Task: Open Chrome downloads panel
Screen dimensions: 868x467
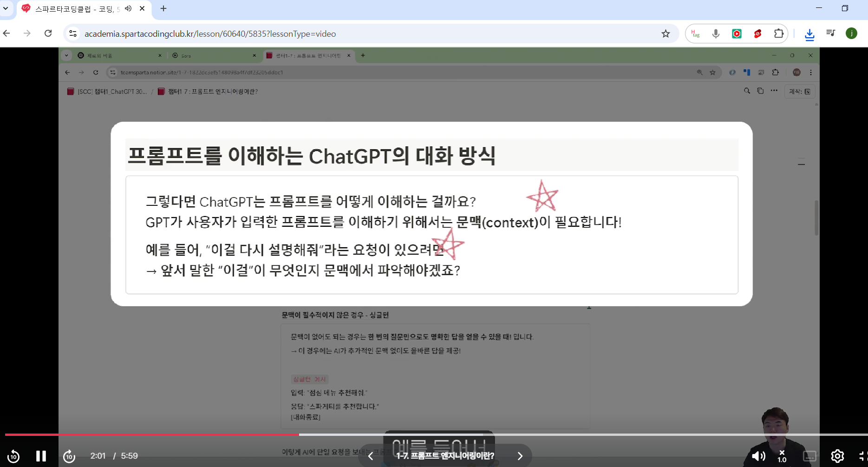Action: pyautogui.click(x=809, y=34)
